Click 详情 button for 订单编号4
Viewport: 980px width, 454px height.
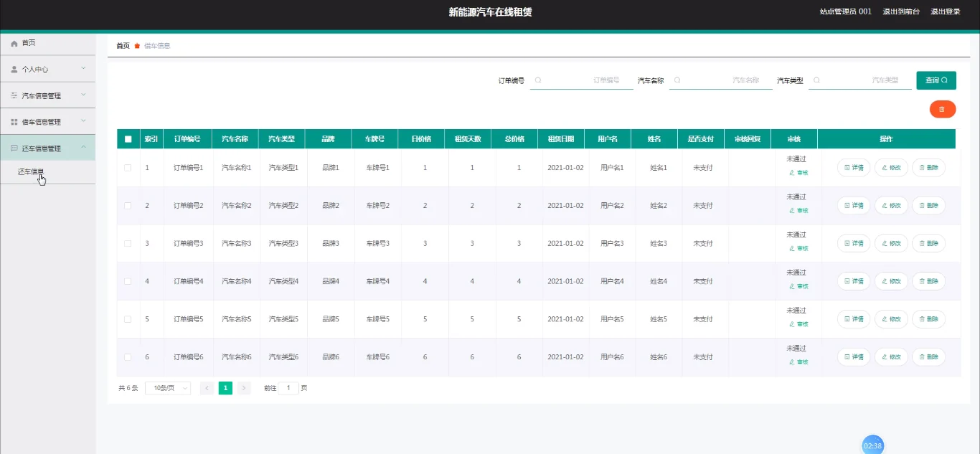click(x=854, y=281)
